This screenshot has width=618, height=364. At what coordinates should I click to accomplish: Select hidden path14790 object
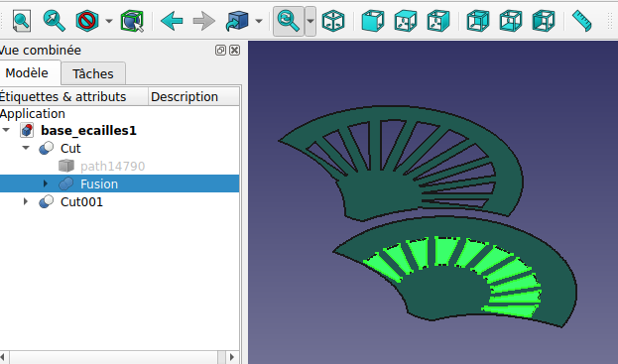coord(113,167)
